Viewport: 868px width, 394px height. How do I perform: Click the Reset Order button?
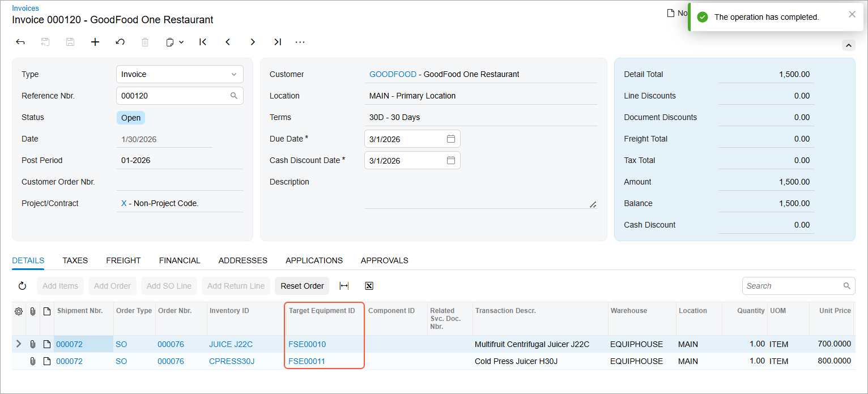[302, 286]
